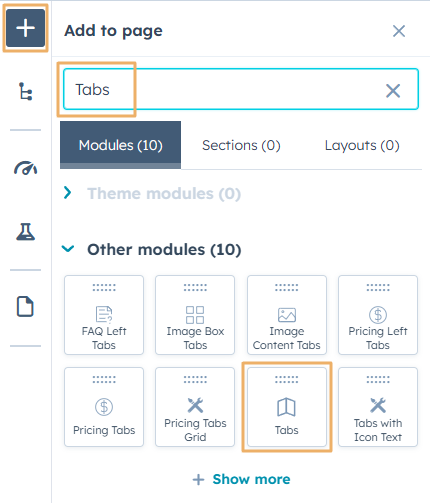Select the Image Box Tabs module

click(195, 315)
